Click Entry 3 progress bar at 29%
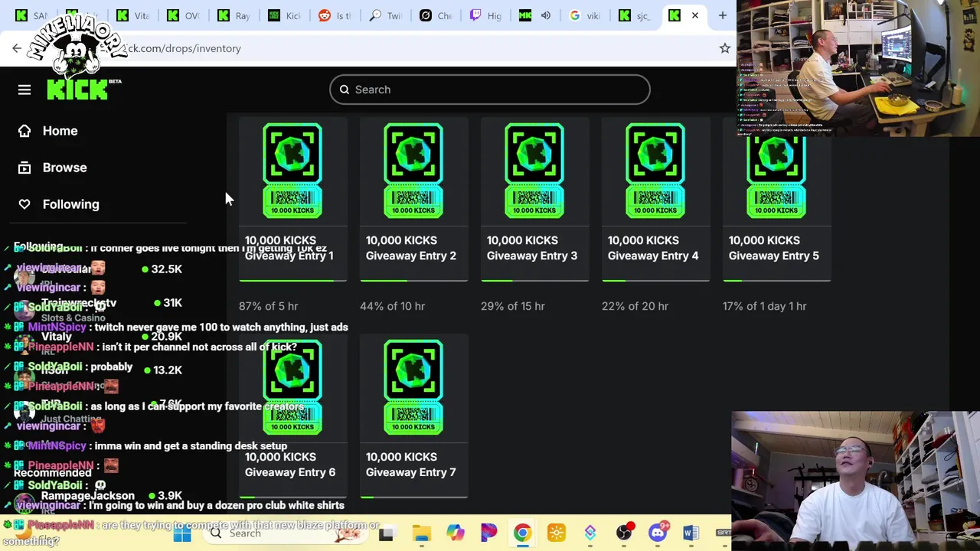980x551 pixels. coord(534,281)
